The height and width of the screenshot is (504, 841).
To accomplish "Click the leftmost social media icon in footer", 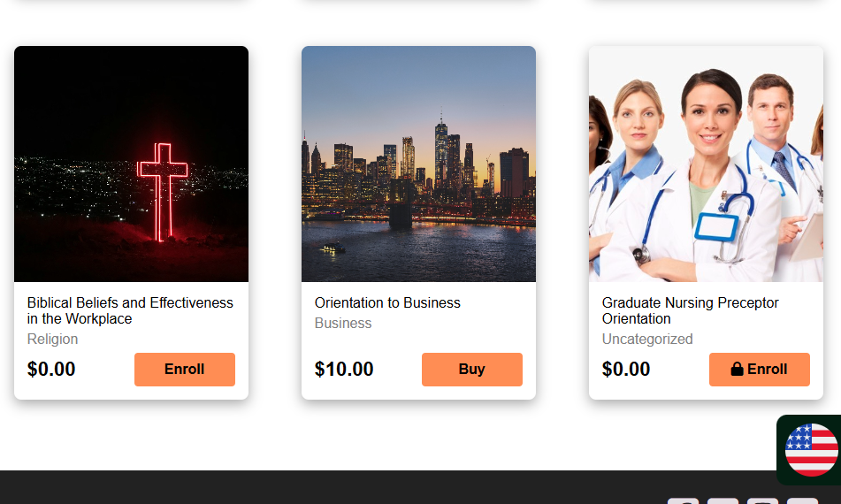I will click(683, 501).
